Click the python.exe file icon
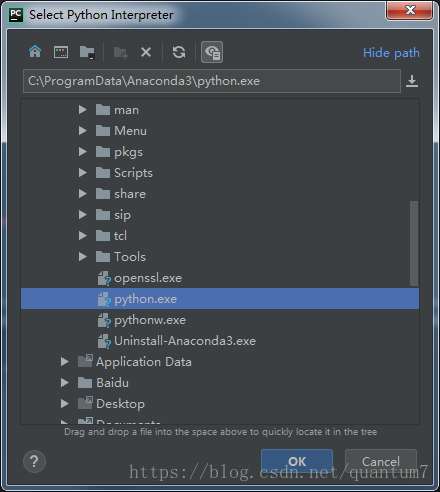This screenshot has width=440, height=492. [x=104, y=300]
